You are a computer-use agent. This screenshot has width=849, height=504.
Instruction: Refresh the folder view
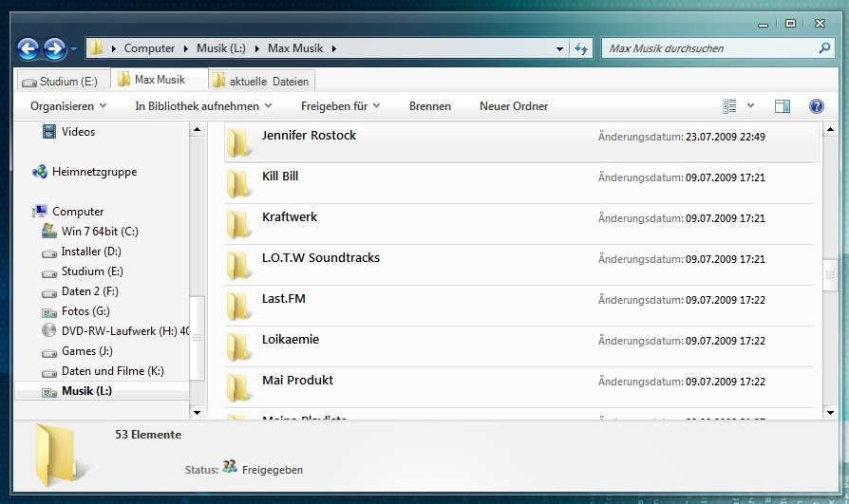(581, 48)
